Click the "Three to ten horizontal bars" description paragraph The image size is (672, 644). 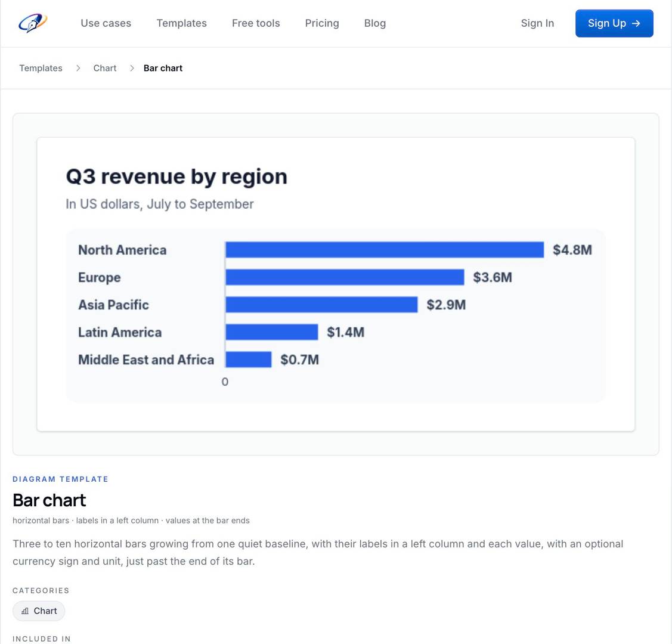coord(318,552)
